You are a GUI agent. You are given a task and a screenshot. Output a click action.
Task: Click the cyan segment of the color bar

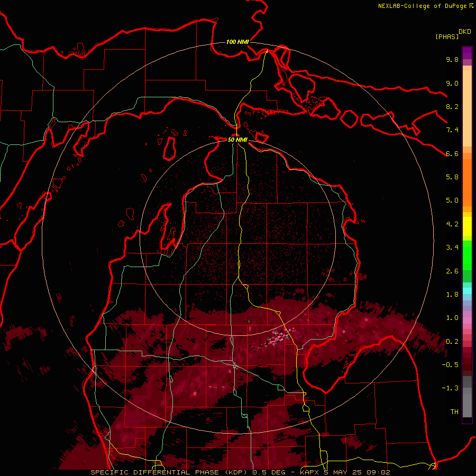pyautogui.click(x=467, y=291)
